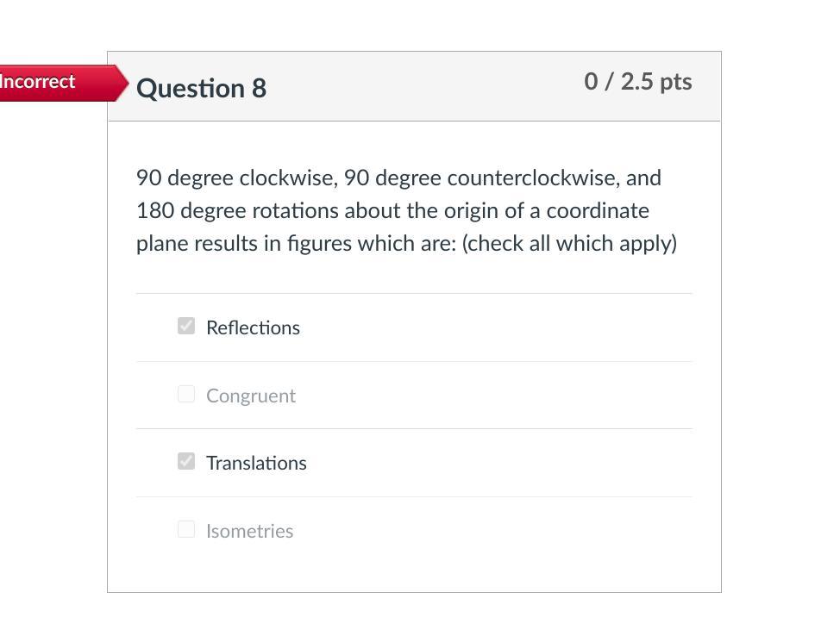840x617 pixels.
Task: Click the Isometries answer label
Action: pos(249,531)
